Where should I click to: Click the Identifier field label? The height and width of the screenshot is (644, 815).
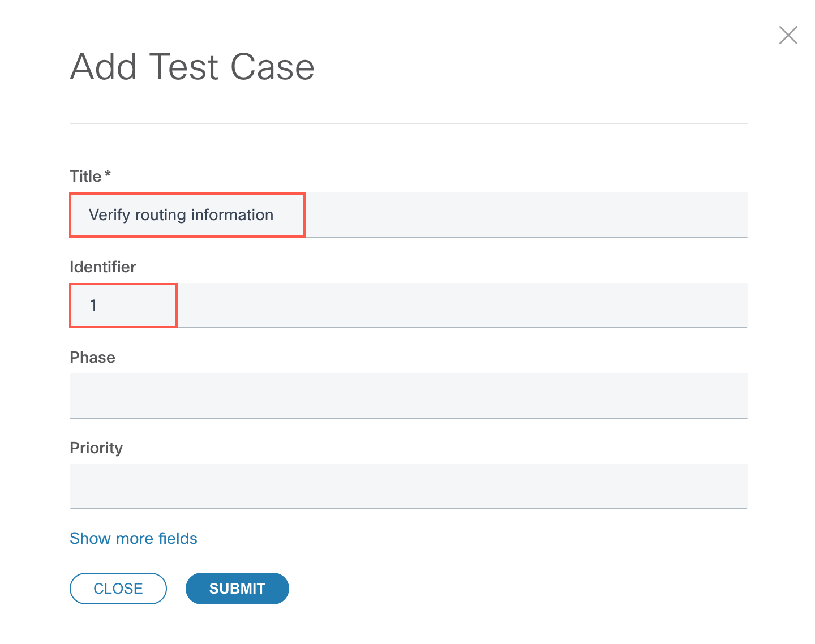point(103,267)
